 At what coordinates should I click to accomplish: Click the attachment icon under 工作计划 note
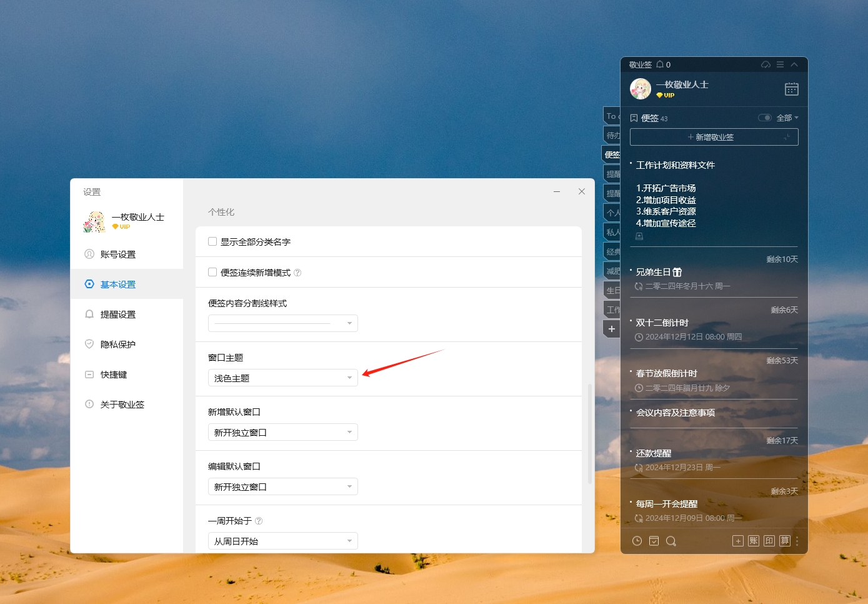639,236
